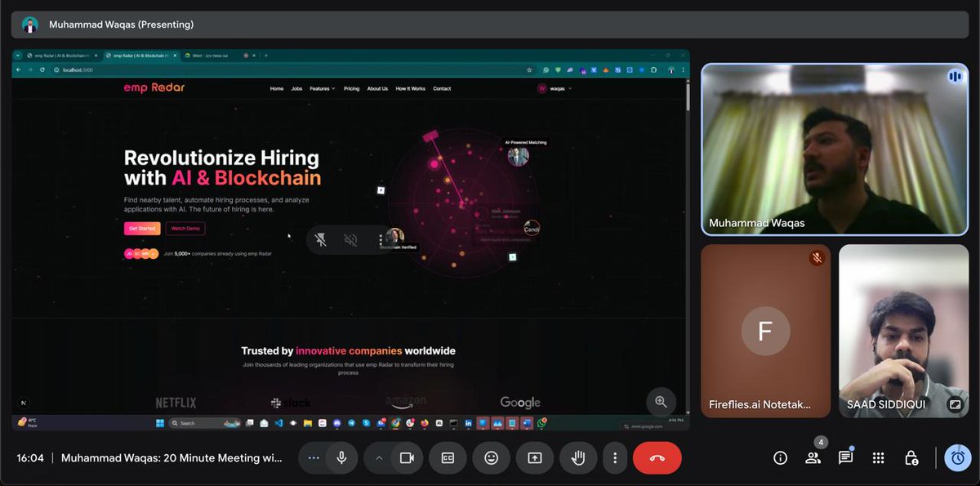
Task: Click the AI-Powered Matching label on radar
Action: point(526,142)
